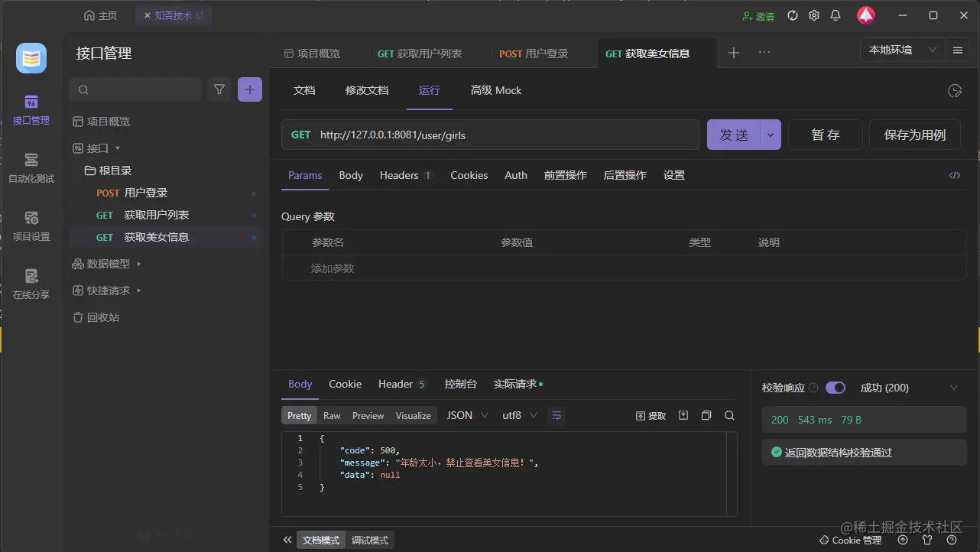Expand the 数据模型 tree node
The image size is (980, 552).
click(x=139, y=264)
